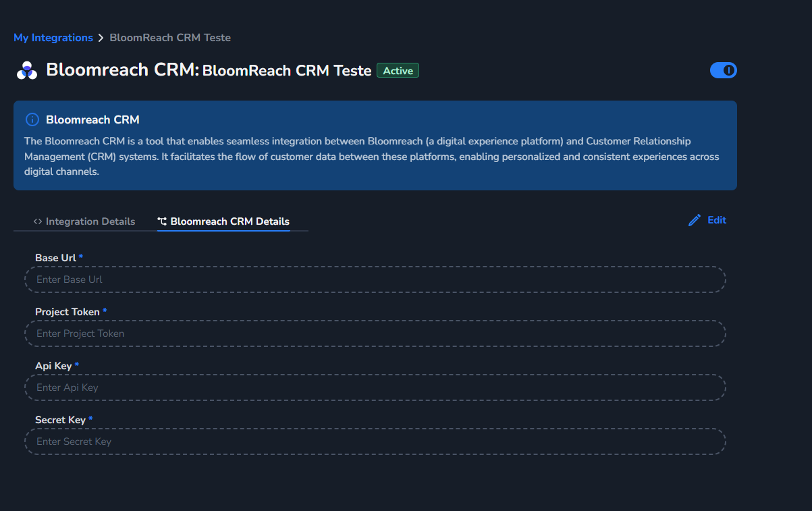The image size is (812, 511).
Task: Select the Bloomreach CRM Details tab
Action: [223, 221]
